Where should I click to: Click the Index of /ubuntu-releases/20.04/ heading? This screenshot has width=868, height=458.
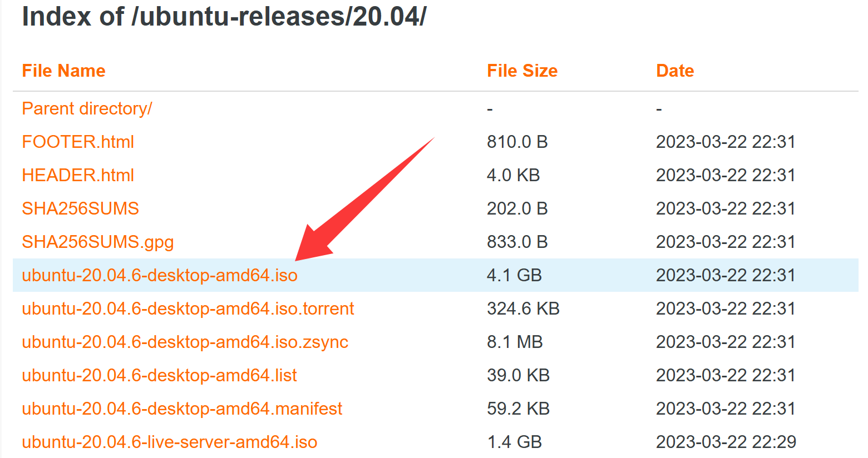pyautogui.click(x=224, y=16)
